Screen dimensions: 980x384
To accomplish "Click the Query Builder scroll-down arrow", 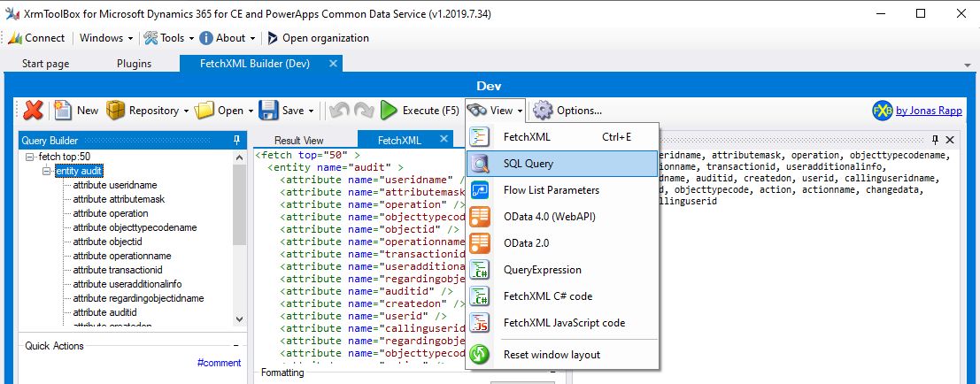I will tap(240, 319).
